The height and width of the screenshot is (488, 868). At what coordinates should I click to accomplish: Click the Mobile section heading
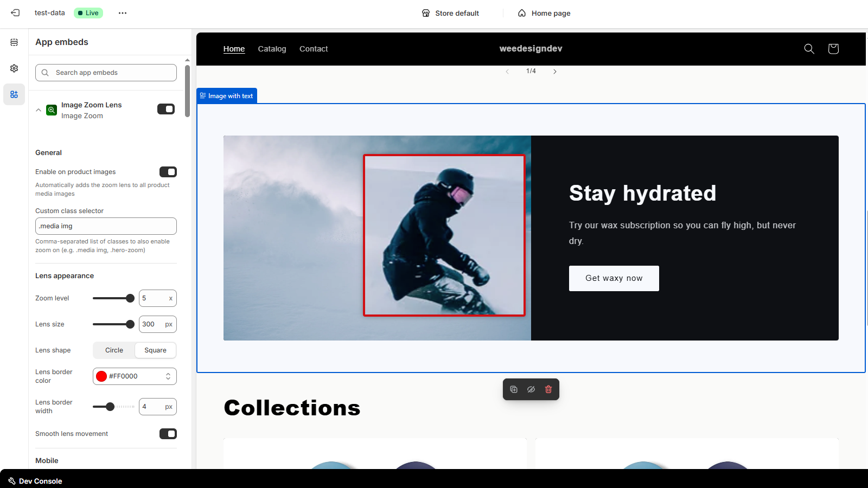click(47, 461)
